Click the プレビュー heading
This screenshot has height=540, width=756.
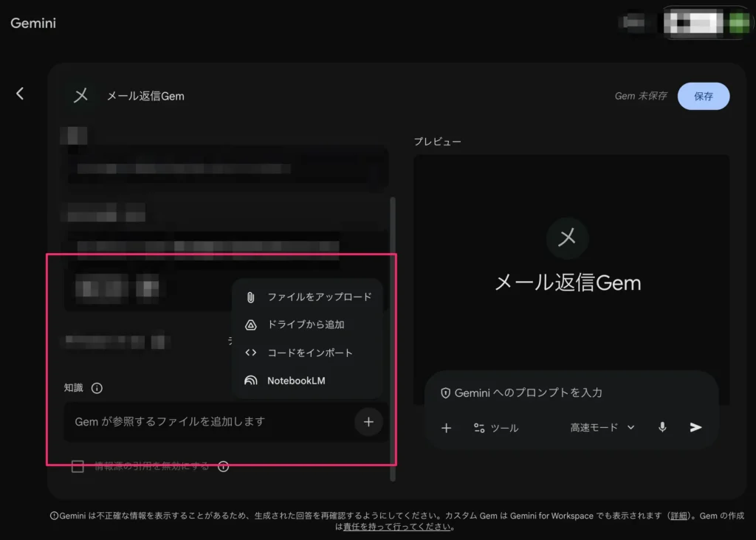point(437,142)
